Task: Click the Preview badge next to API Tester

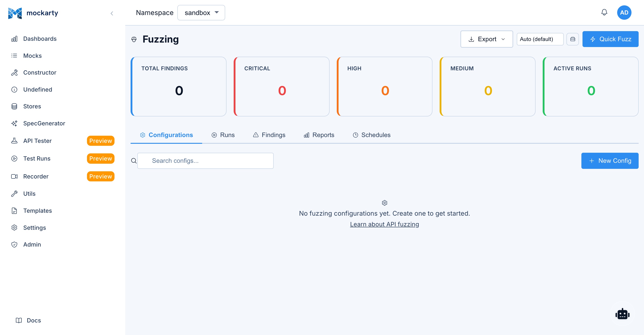Action: tap(100, 141)
